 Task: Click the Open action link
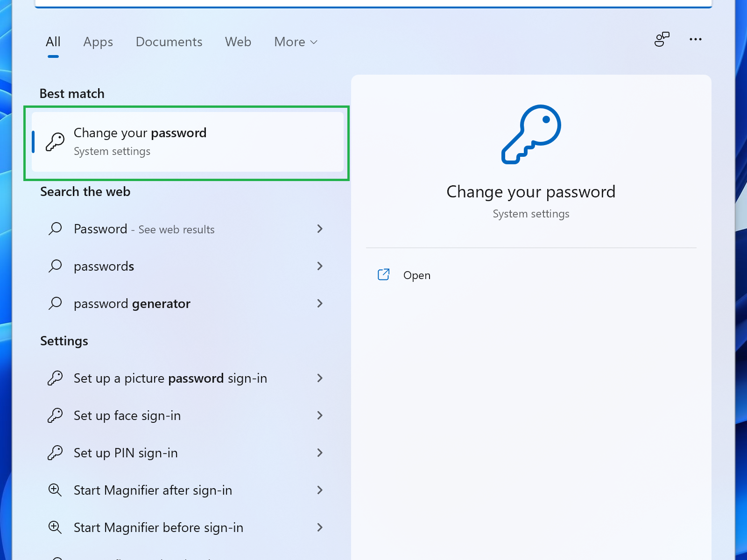click(417, 275)
